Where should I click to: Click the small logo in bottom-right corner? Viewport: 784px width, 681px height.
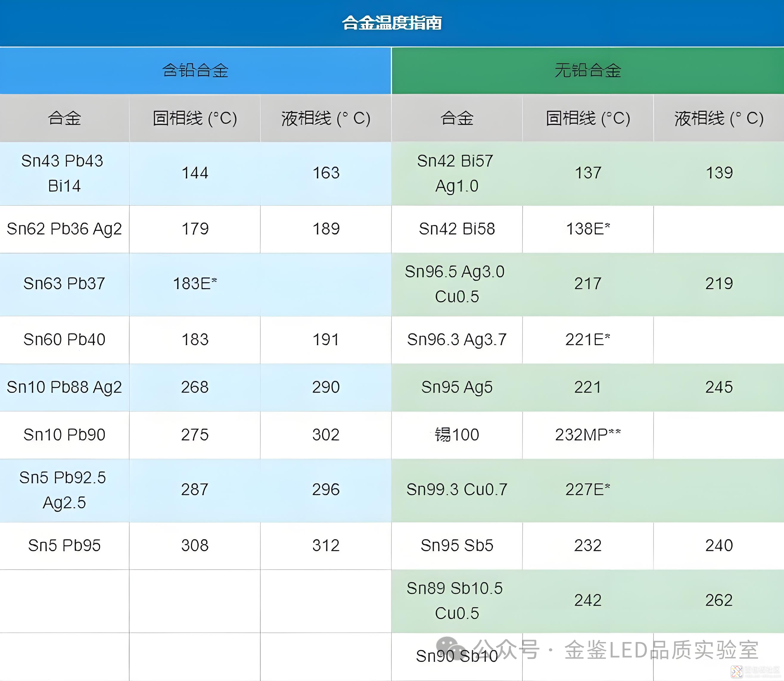tap(736, 671)
